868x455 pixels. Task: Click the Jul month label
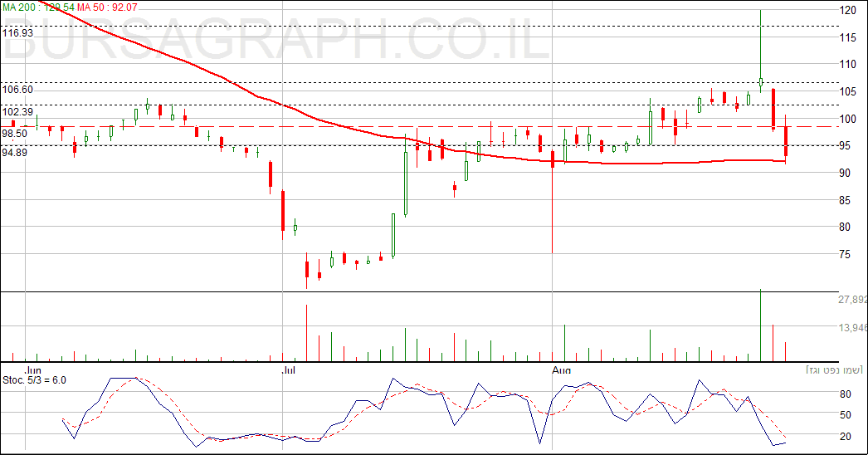tap(289, 369)
